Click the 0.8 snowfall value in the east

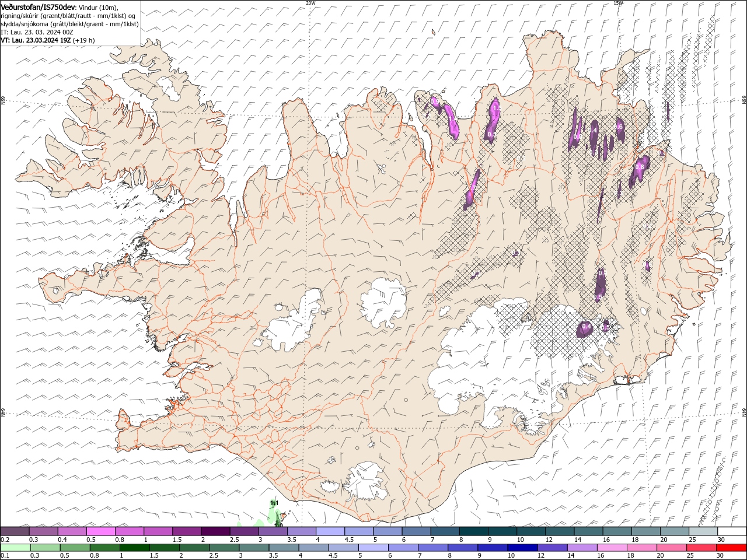(x=639, y=167)
